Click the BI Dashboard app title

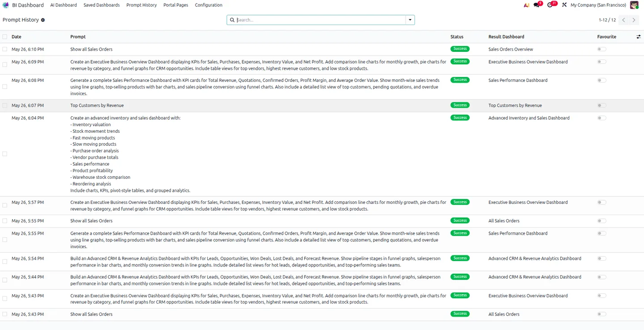(x=28, y=5)
